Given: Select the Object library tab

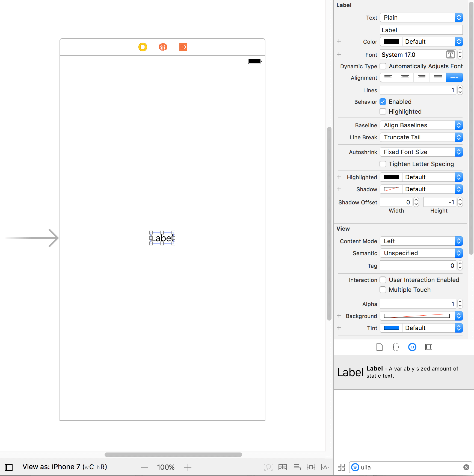Looking at the screenshot, I should click(412, 347).
